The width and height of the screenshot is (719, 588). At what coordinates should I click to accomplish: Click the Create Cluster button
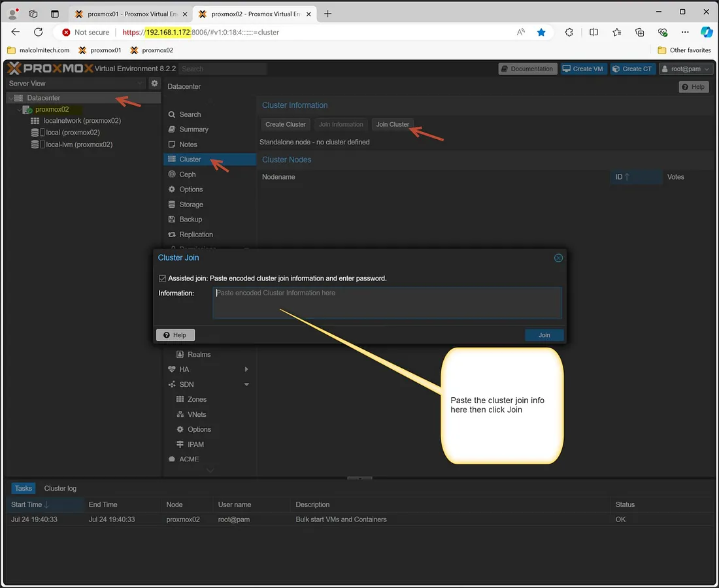(x=285, y=124)
